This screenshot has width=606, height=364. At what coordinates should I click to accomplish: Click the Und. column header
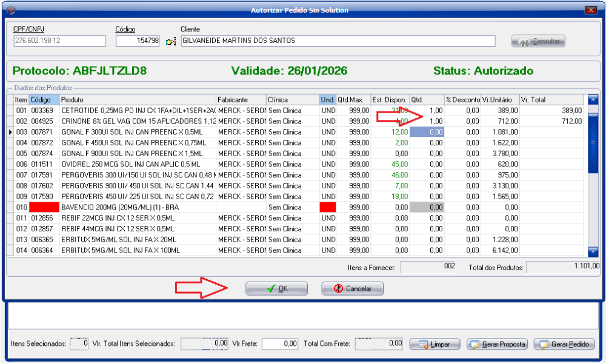click(x=328, y=99)
